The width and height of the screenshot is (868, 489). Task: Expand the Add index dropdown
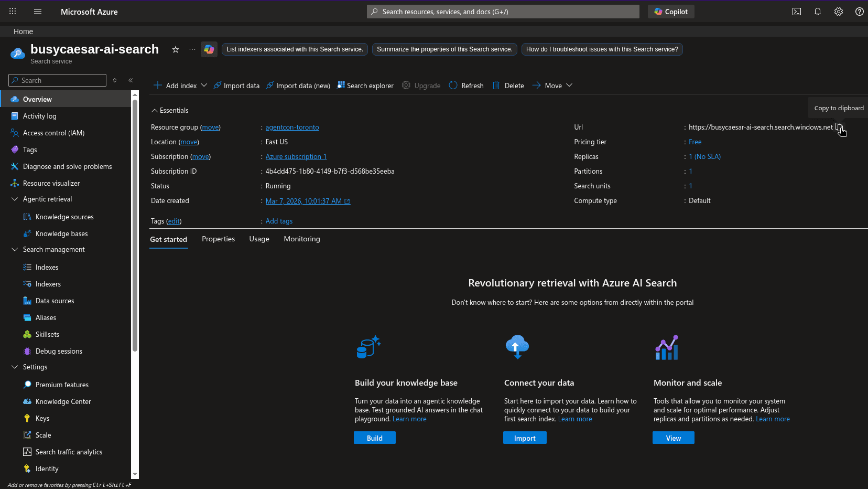[179, 85]
